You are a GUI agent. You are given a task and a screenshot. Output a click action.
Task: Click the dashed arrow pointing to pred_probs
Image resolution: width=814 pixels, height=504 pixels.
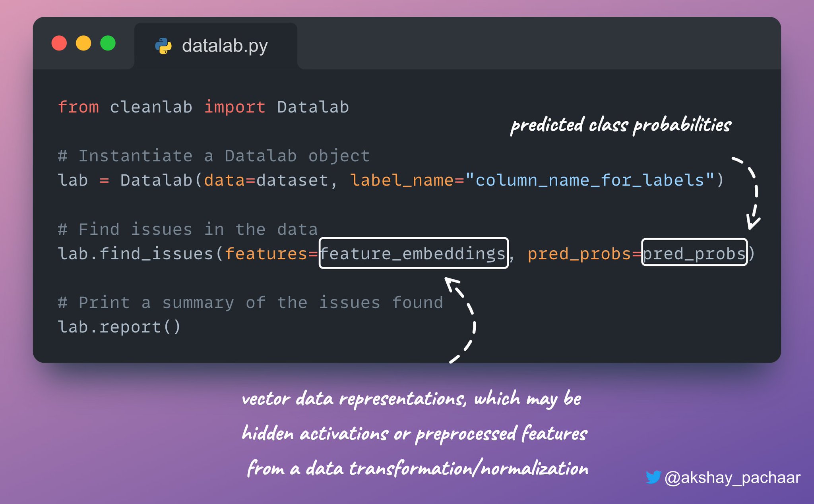(748, 193)
